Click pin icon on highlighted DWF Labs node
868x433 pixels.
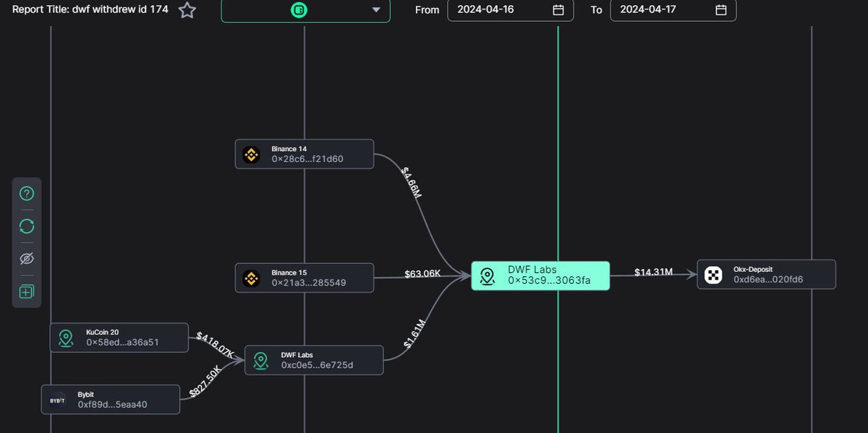click(488, 276)
